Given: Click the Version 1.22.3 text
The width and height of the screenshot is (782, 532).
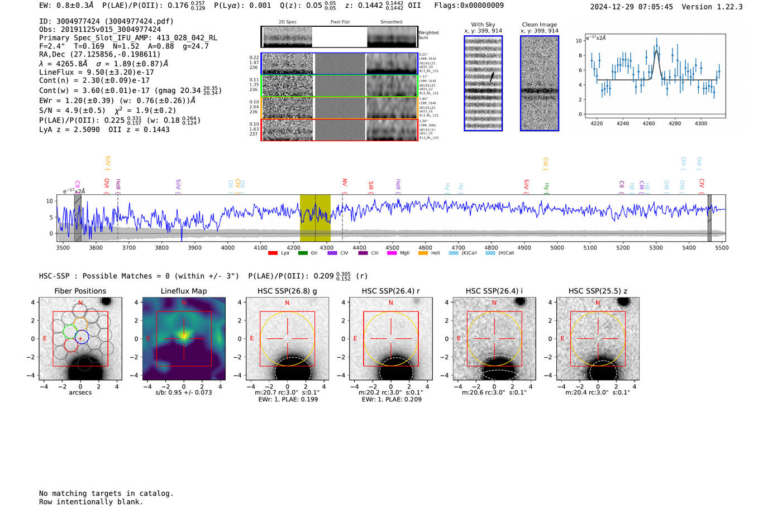Looking at the screenshot, I should (x=712, y=7).
